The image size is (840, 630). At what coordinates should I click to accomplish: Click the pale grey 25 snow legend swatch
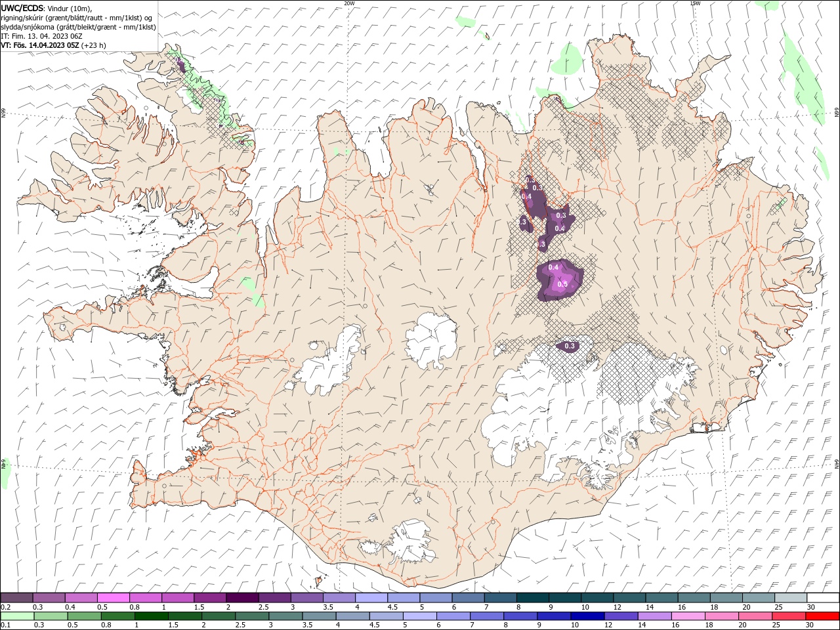tap(791, 598)
